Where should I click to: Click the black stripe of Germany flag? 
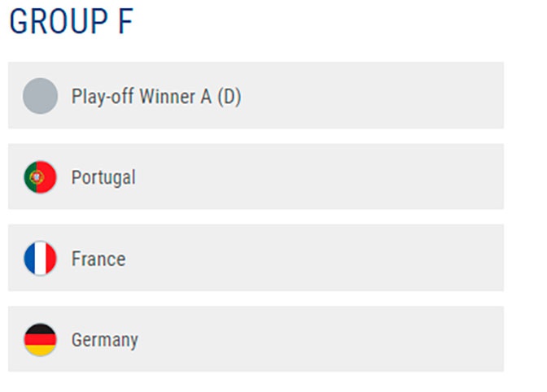(x=40, y=329)
